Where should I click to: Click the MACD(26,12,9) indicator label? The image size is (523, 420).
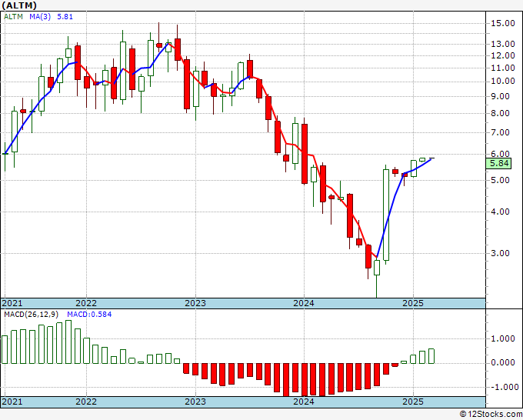pyautogui.click(x=32, y=315)
